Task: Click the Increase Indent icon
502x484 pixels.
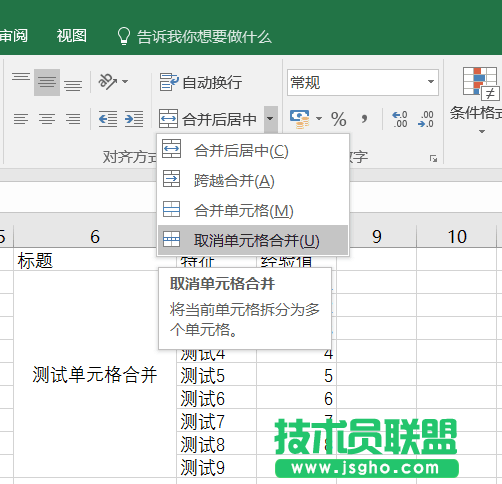Action: (x=134, y=119)
